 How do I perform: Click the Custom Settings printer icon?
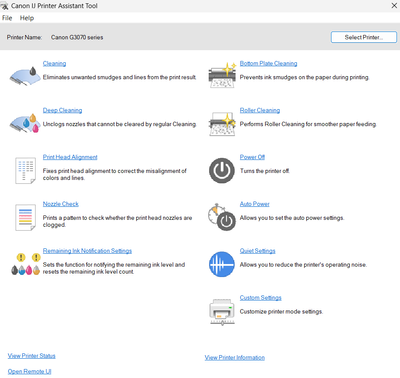(x=222, y=312)
